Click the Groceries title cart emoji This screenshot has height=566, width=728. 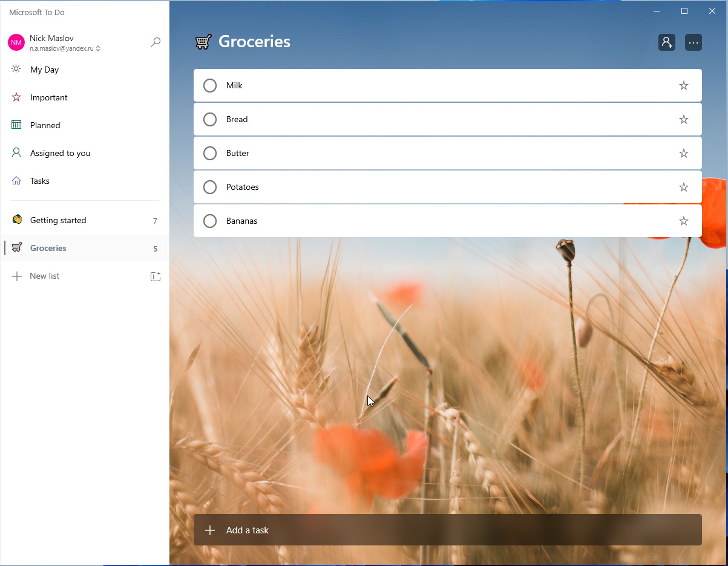[203, 42]
